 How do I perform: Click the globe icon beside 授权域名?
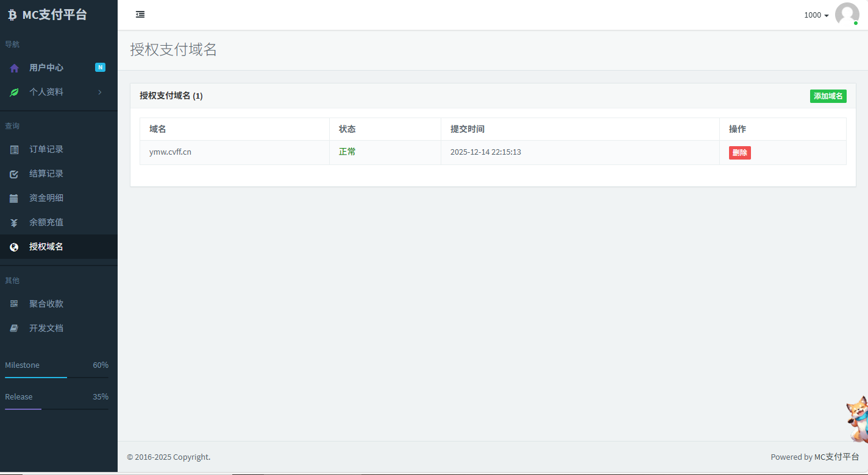(x=14, y=247)
